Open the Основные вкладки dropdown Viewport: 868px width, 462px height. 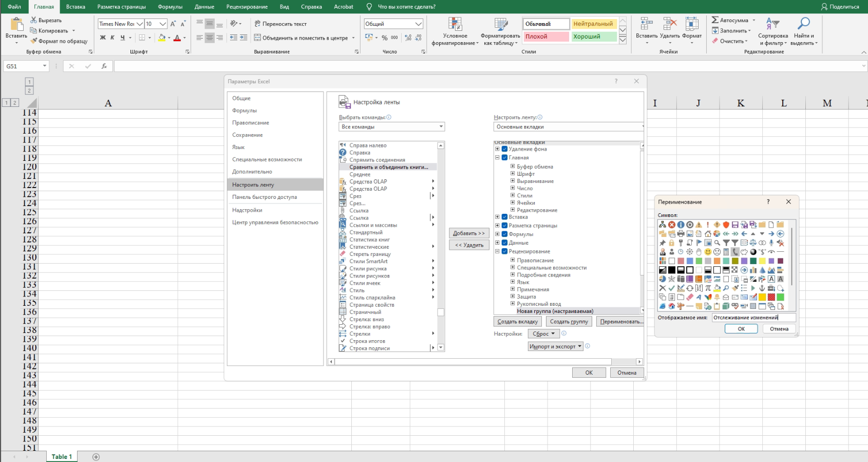point(569,126)
